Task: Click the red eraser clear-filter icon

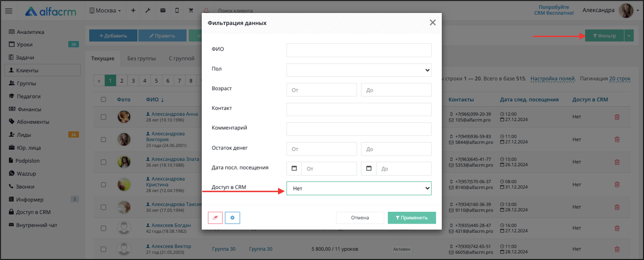Action: [215, 218]
